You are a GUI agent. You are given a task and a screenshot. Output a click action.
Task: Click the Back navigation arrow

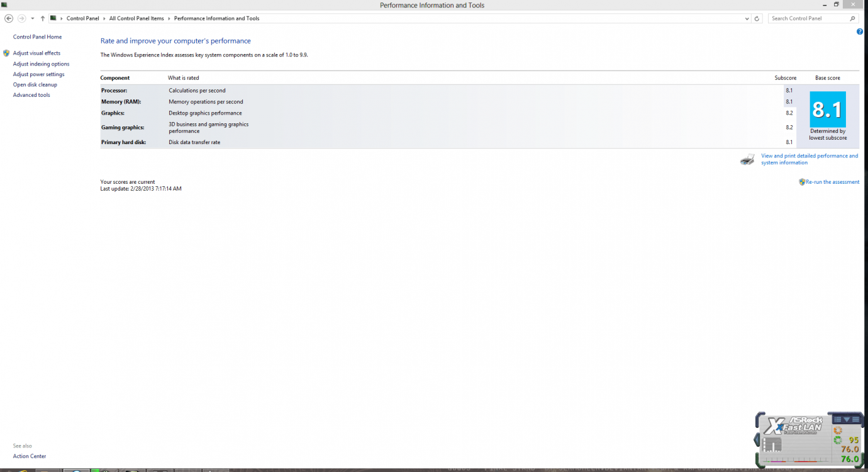(x=9, y=18)
